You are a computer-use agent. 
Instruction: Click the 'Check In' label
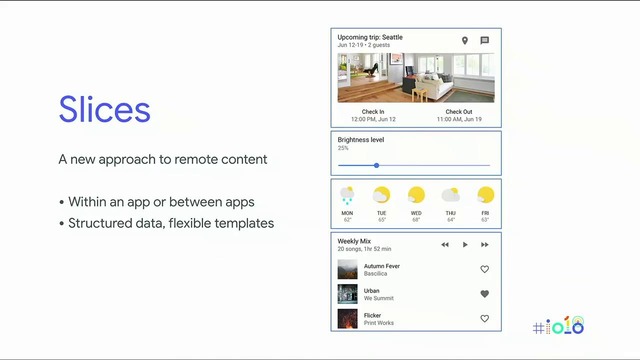pyautogui.click(x=373, y=111)
